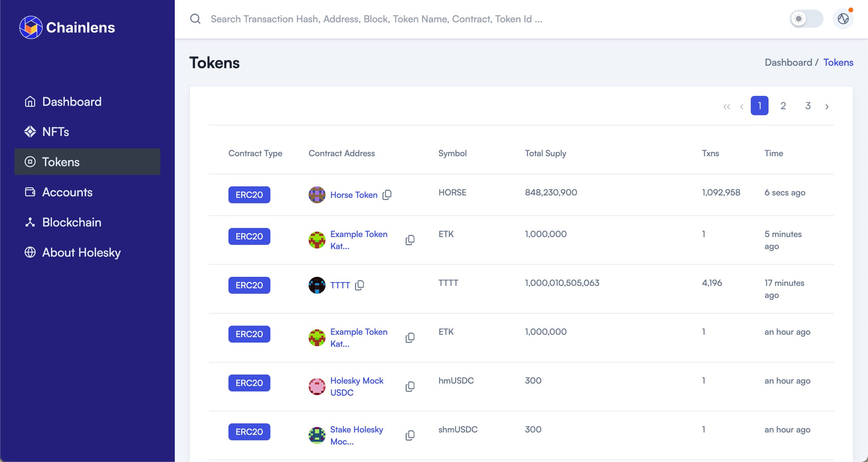868x462 pixels.
Task: Click the Dashboard breadcrumb link
Action: tap(788, 62)
